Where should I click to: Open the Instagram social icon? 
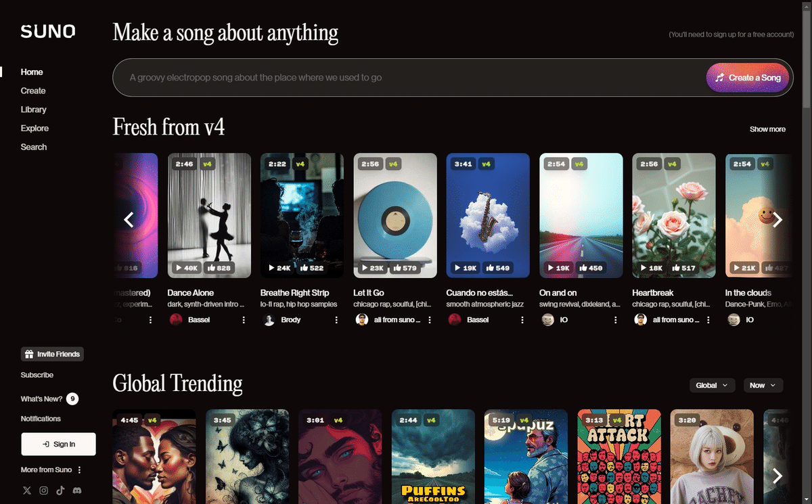point(44,490)
